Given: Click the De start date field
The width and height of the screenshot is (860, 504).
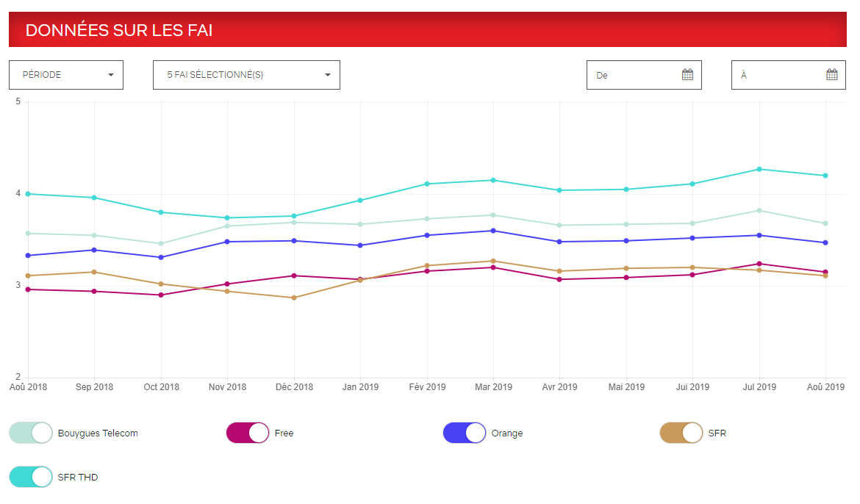Looking at the screenshot, I should tap(644, 75).
